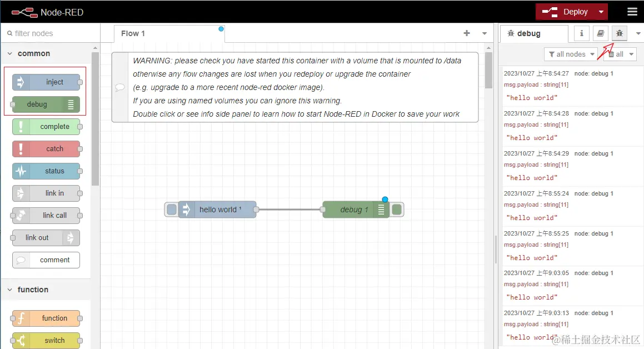Click the inject button on hello world node
The image size is (644, 349).
click(172, 210)
